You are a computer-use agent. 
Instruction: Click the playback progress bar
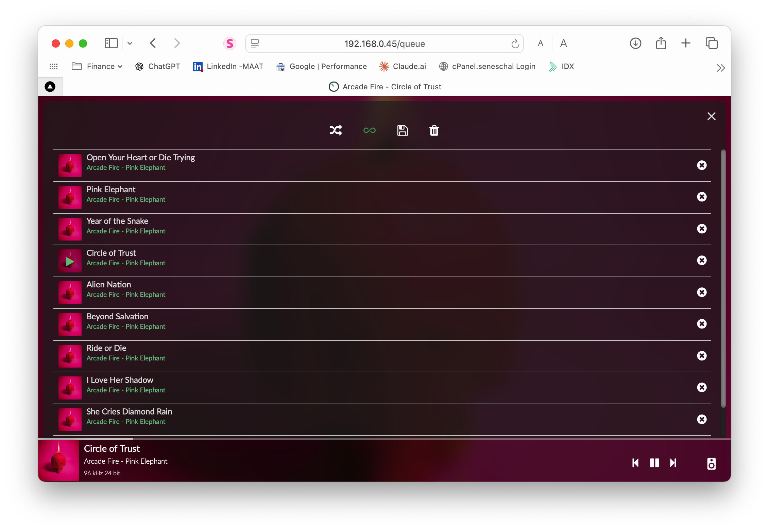tap(384, 439)
